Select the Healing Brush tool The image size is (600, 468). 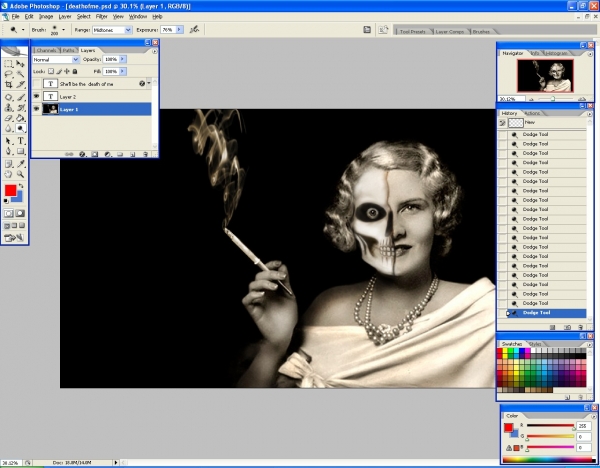(8, 98)
